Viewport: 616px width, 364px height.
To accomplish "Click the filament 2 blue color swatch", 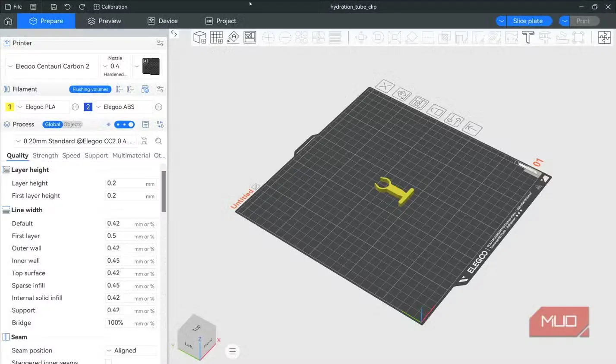I will tap(88, 107).
